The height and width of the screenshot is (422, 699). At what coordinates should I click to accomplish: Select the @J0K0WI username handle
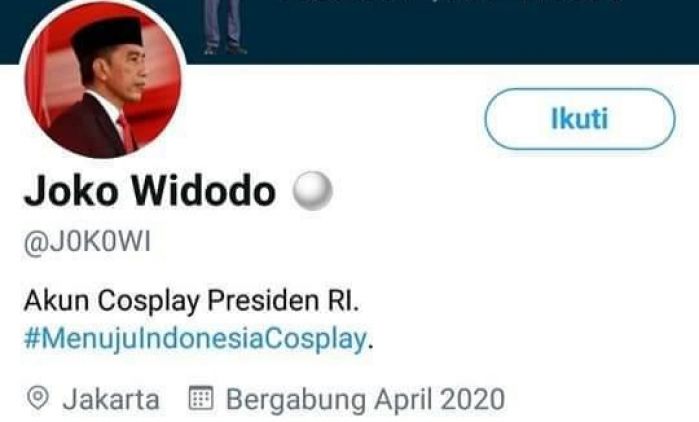(87, 242)
